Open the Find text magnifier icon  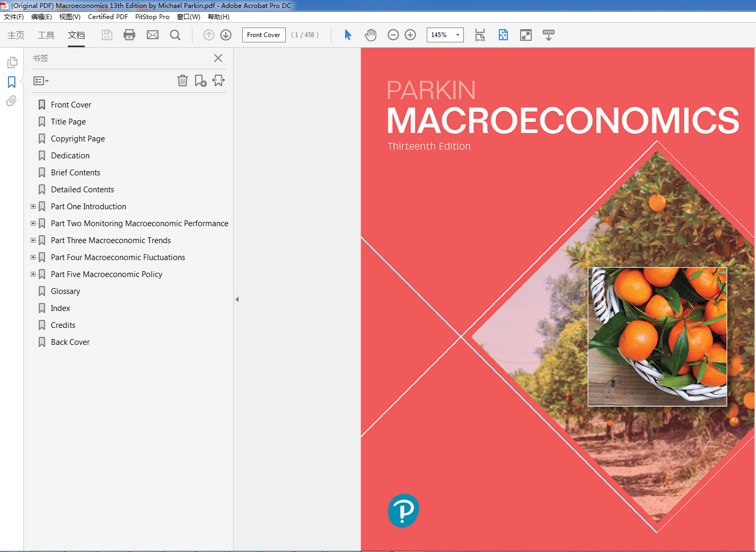tap(175, 35)
